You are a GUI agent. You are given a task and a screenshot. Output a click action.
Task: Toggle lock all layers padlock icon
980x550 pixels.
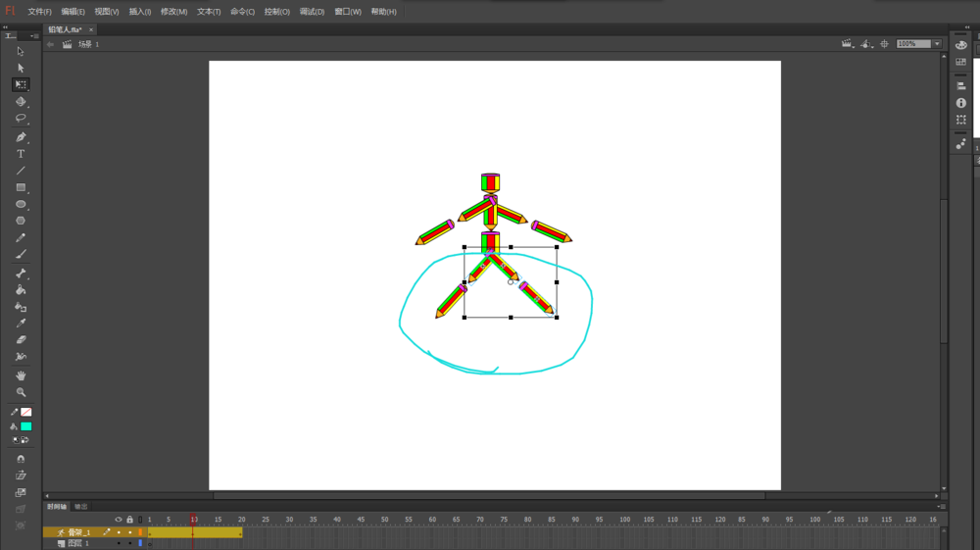[x=130, y=520]
